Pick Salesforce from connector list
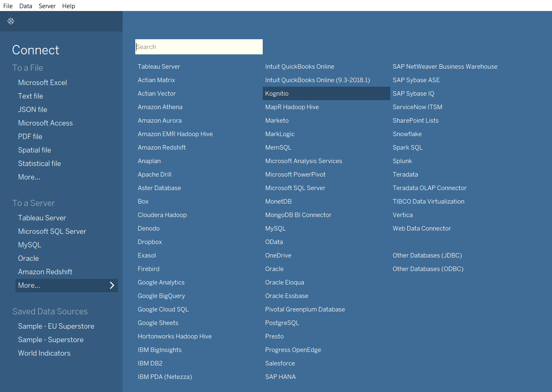 click(x=280, y=363)
